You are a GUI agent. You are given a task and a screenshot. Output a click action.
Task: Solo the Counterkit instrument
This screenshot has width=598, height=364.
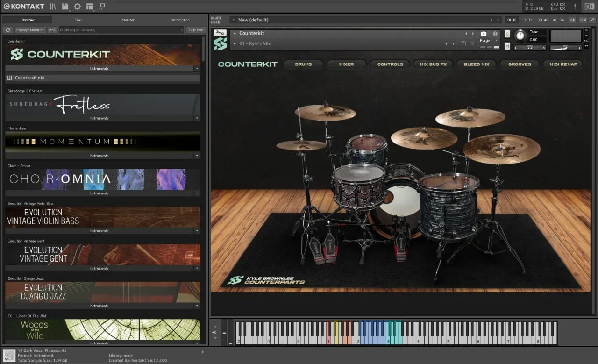click(507, 35)
